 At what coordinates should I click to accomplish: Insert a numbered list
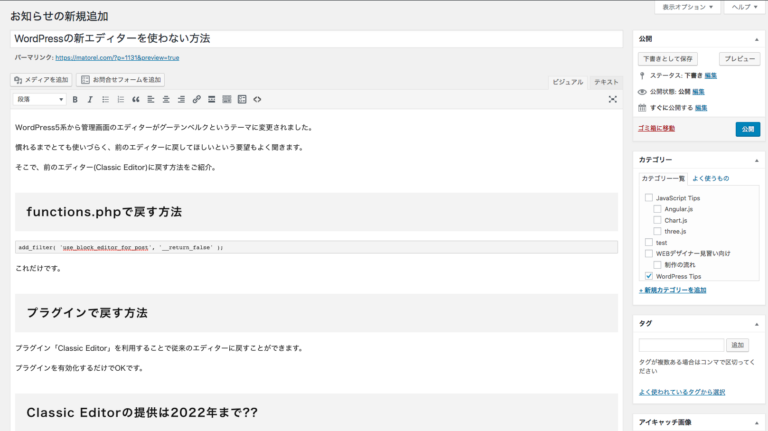coord(120,99)
